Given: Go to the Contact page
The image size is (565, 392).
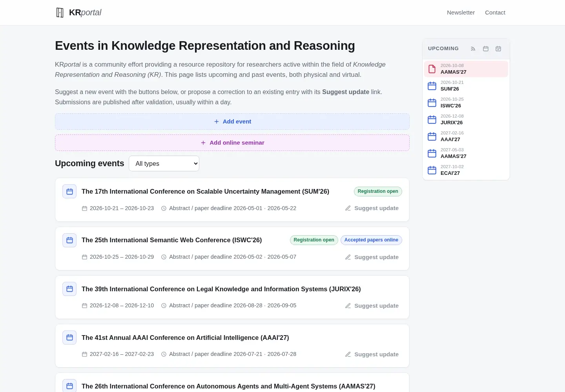Looking at the screenshot, I should click(495, 13).
